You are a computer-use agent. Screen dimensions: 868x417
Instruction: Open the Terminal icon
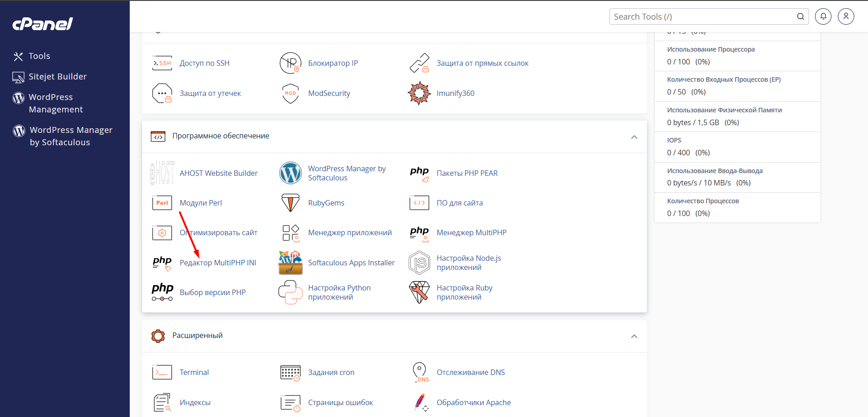tap(162, 372)
